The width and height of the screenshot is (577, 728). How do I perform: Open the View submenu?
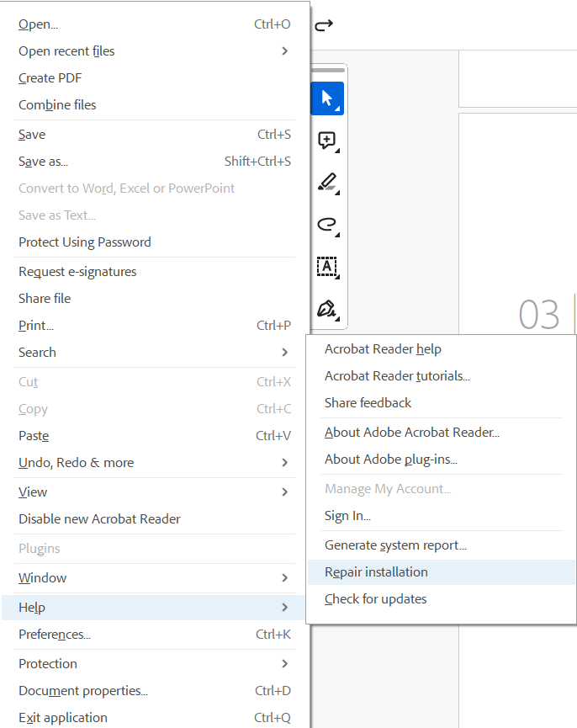coord(154,492)
